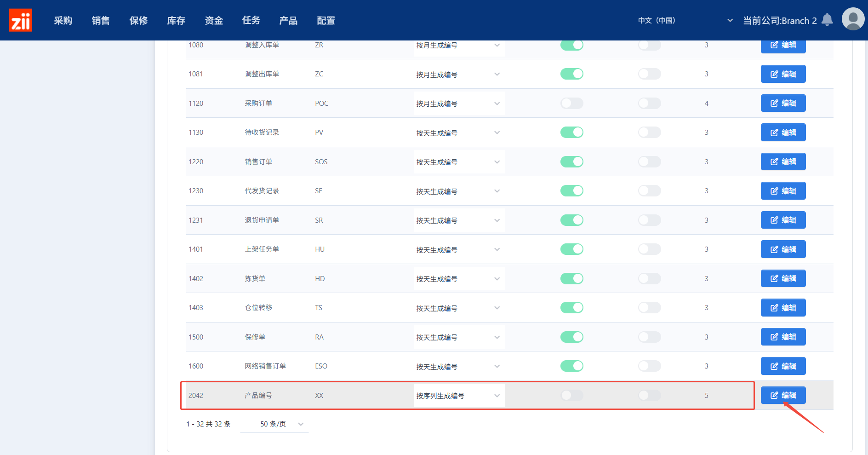868x455 pixels.
Task: Click 编辑 button for row 1402 拣货单
Action: 783,278
